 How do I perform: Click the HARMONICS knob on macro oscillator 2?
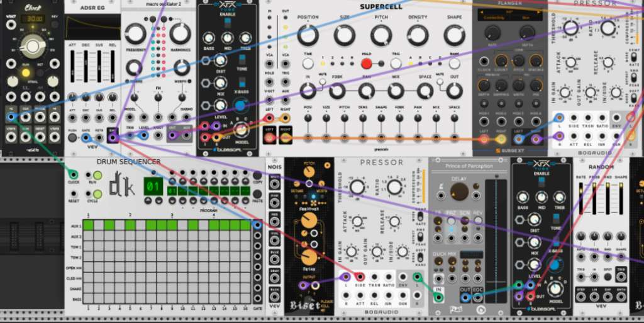[x=180, y=34]
